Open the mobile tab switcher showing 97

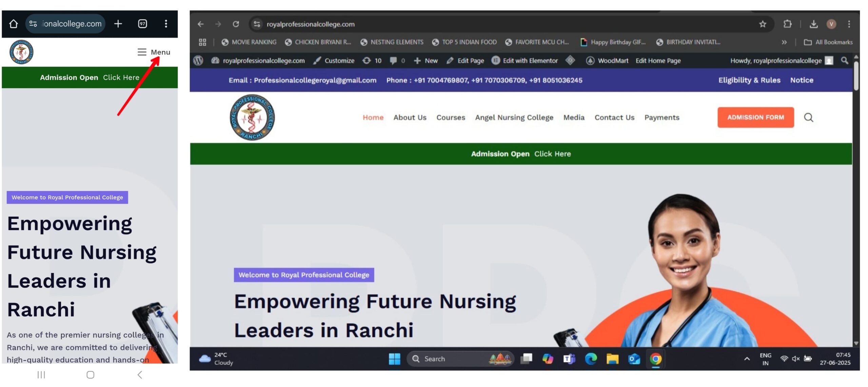point(142,24)
